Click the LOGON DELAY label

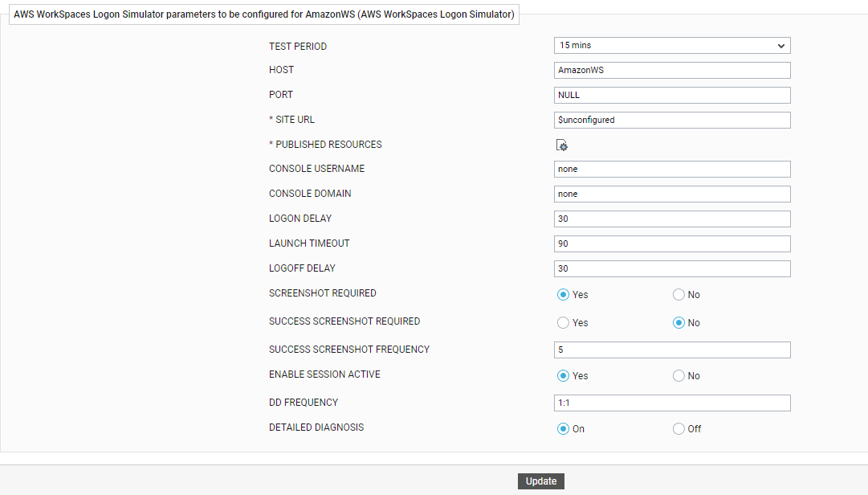point(300,219)
